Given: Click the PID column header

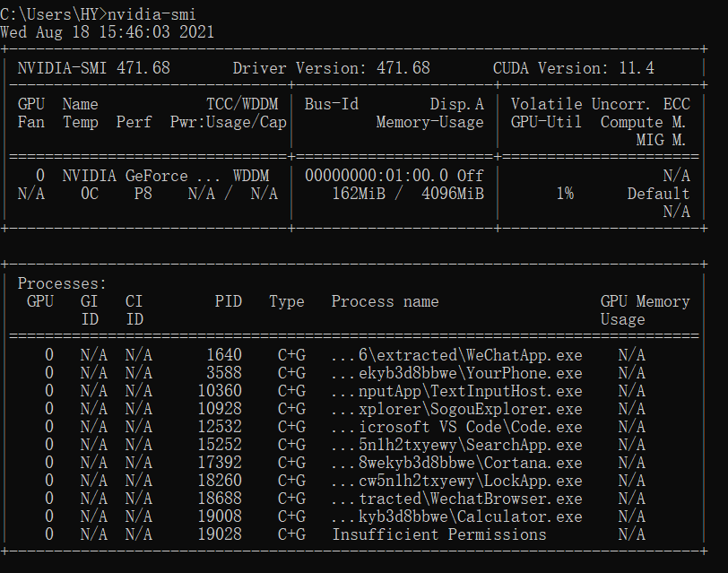Looking at the screenshot, I should (x=229, y=301).
